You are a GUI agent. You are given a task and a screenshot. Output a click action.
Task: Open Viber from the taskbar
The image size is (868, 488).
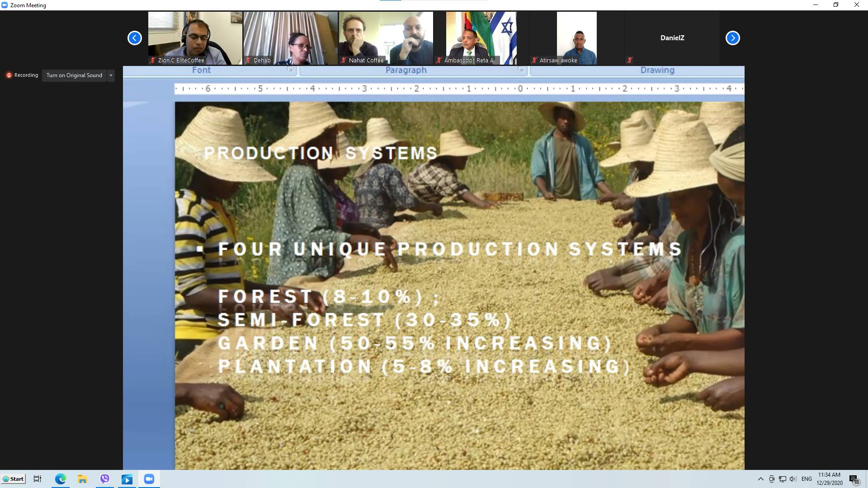coord(105,479)
